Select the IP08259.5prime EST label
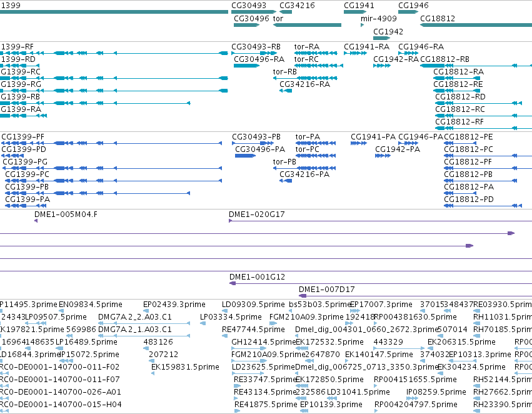This screenshot has width=532, height=414. [436, 392]
